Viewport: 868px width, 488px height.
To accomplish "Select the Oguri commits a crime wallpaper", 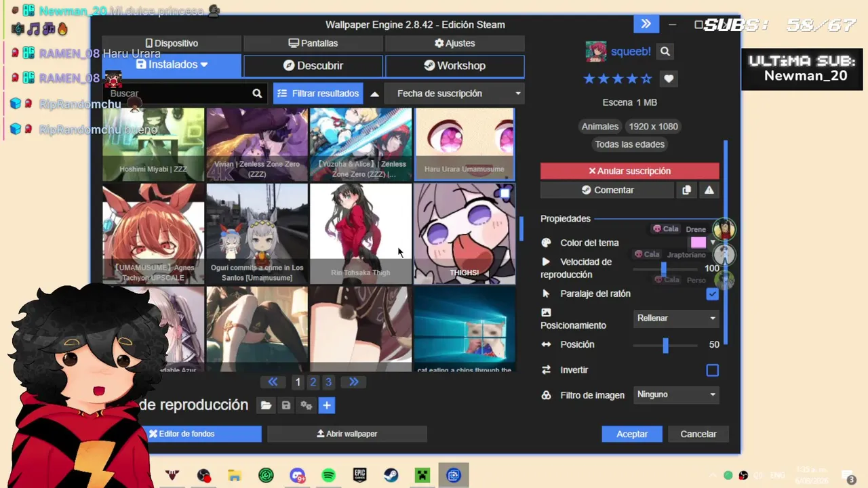I will pyautogui.click(x=257, y=234).
